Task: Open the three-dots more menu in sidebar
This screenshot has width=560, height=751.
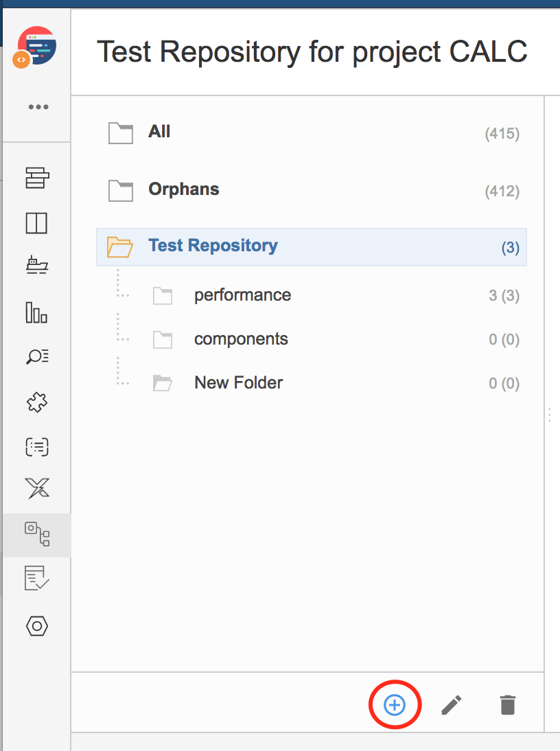Action: 38,107
